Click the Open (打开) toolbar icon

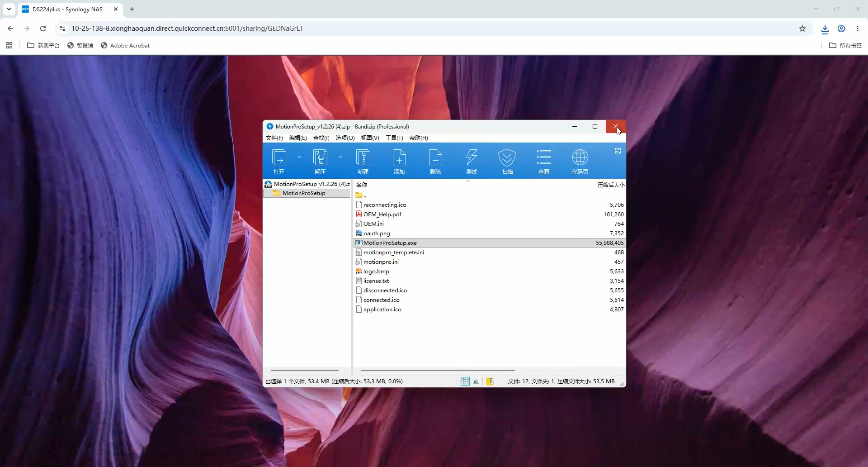point(279,162)
